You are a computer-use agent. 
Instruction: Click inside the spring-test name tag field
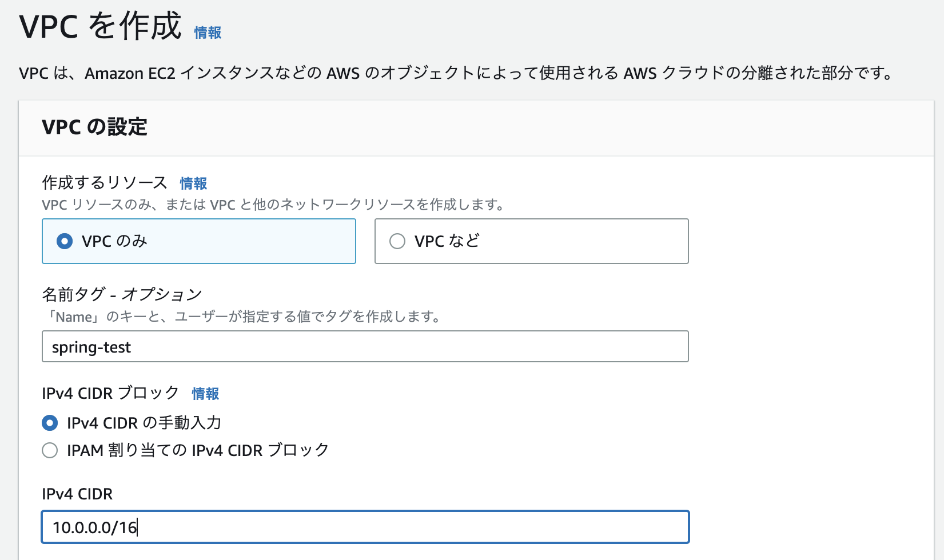point(365,346)
